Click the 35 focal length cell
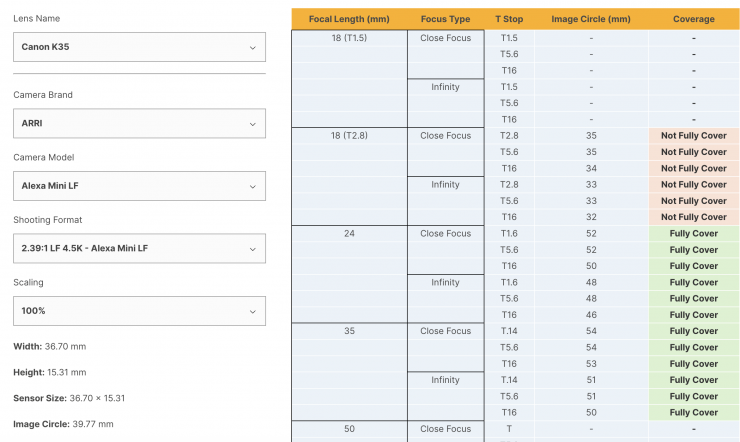The width and height of the screenshot is (740, 442). tap(349, 331)
